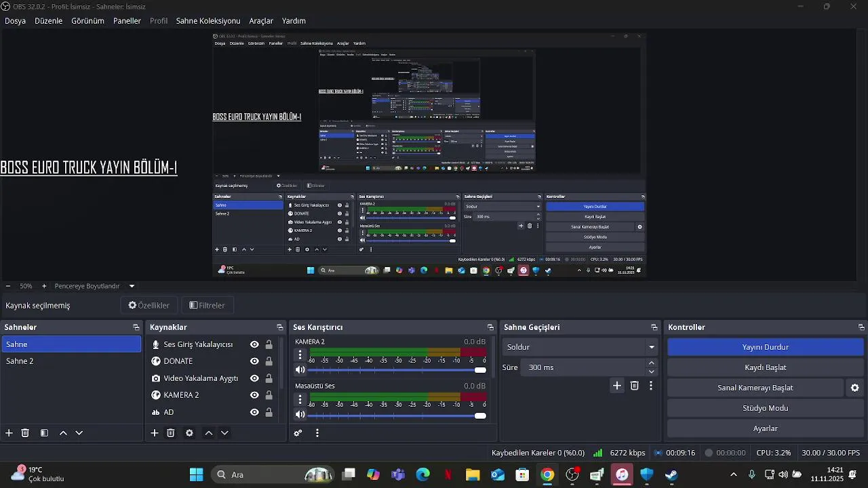
Task: Hide the AD text source
Action: pos(254,412)
